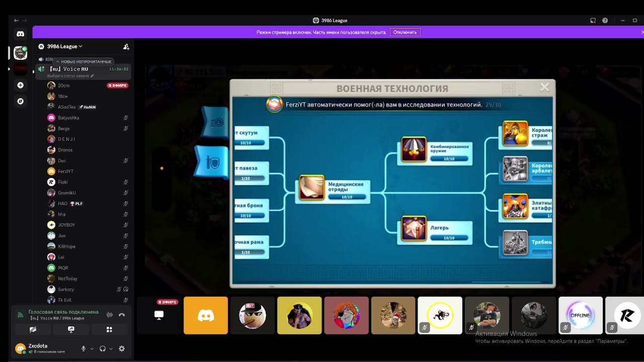Click the Медицинские отряды 10/10 progress bar
644x362 pixels.
coord(347,197)
